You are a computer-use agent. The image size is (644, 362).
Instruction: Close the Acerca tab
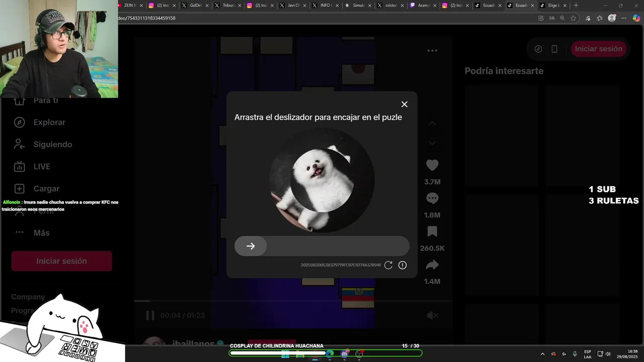tap(434, 6)
